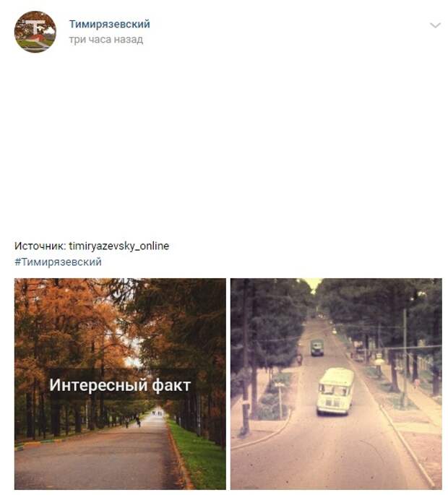Click the green truck in the old photo

click(317, 348)
